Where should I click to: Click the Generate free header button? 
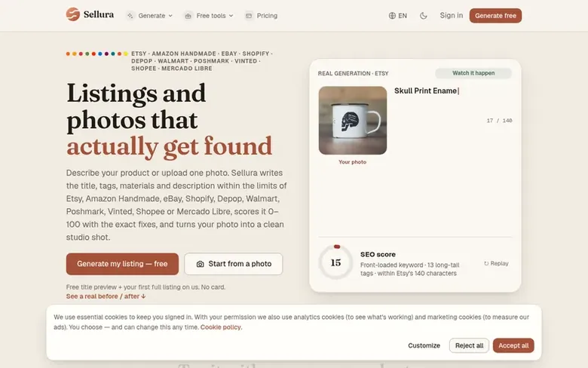495,16
